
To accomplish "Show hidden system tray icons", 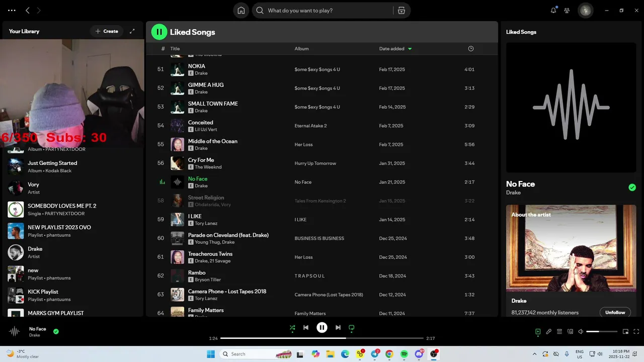I will [x=534, y=354].
